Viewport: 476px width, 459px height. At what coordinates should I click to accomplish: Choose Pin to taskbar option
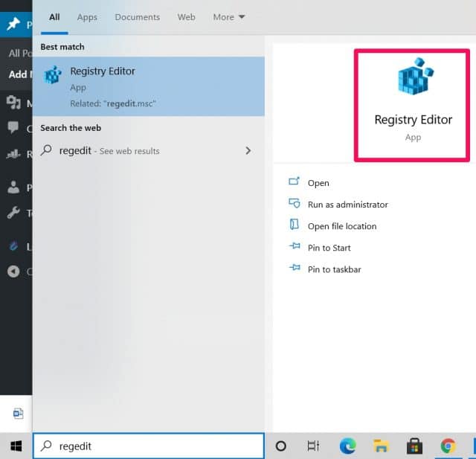[x=334, y=269]
